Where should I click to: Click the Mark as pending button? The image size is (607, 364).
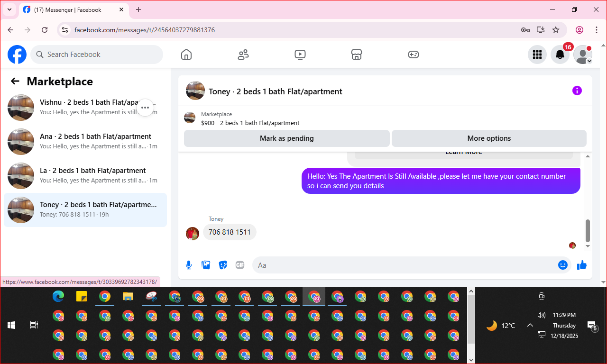[287, 138]
